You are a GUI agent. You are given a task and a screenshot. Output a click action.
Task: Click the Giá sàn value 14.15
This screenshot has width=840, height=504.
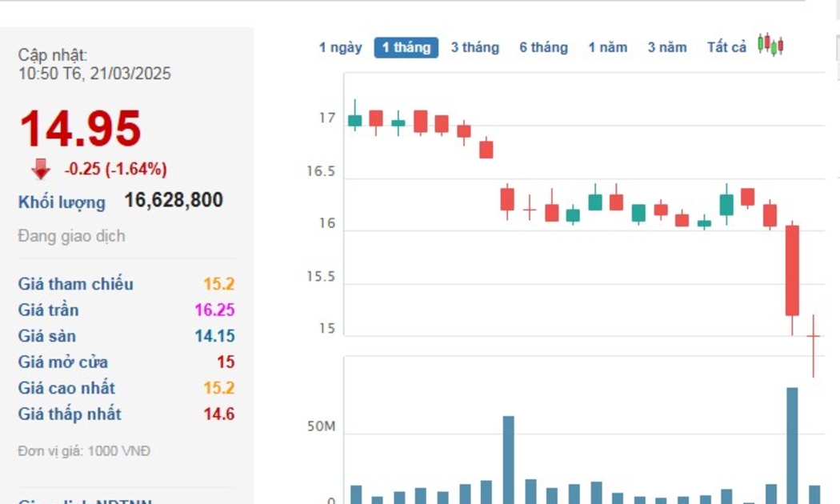point(214,336)
